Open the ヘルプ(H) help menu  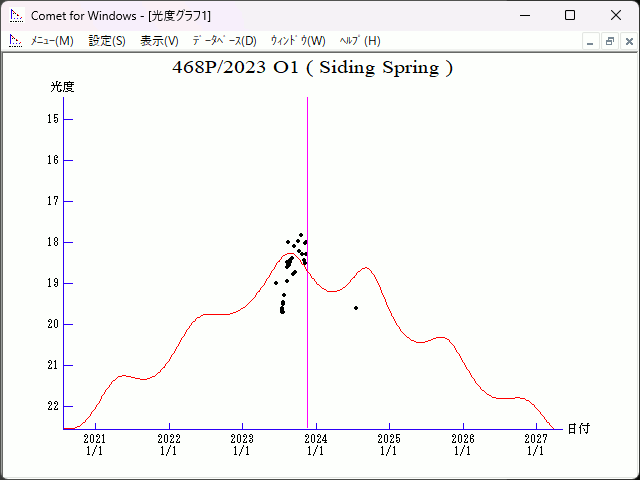point(360,41)
